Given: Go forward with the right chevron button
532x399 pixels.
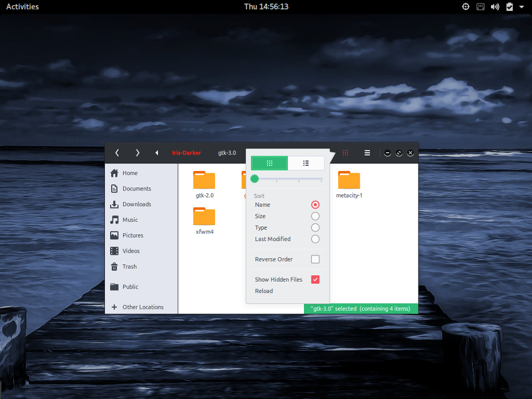Looking at the screenshot, I should click(137, 153).
